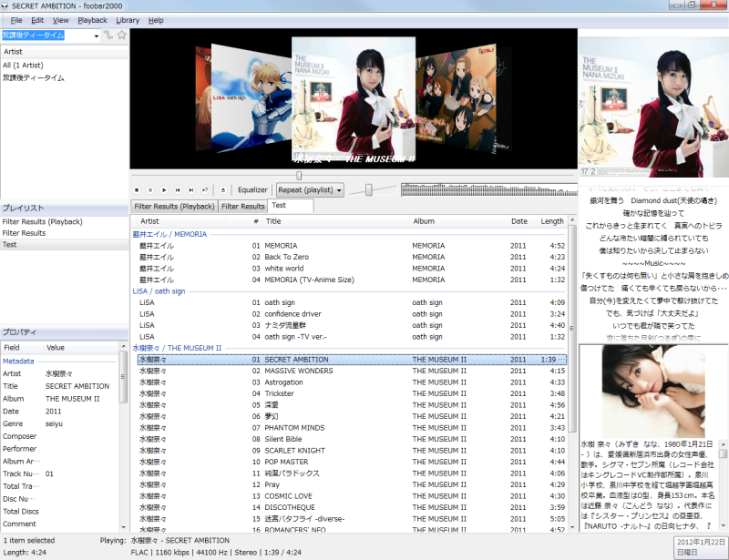The image size is (729, 560).
Task: Click the star favorites icon
Action: (x=122, y=35)
